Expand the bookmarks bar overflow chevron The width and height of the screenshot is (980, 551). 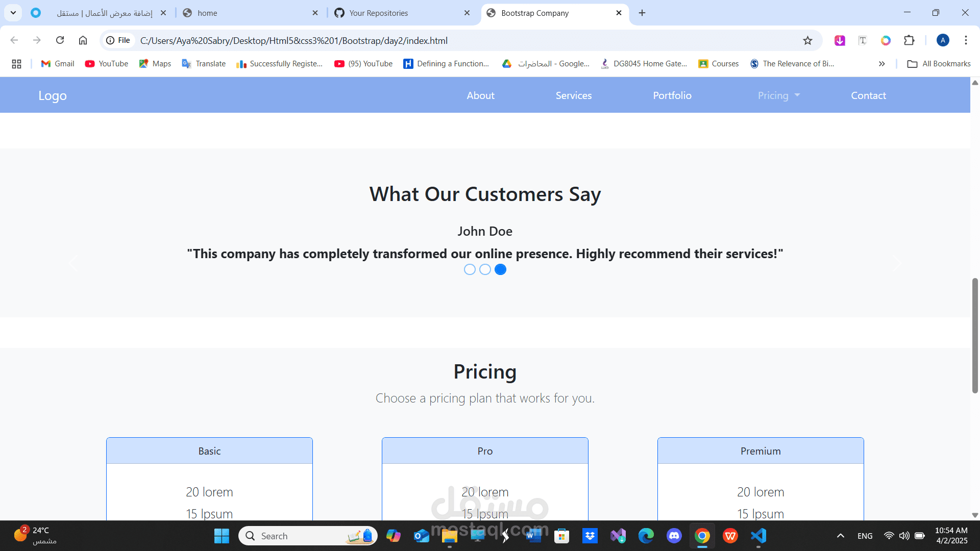(881, 63)
